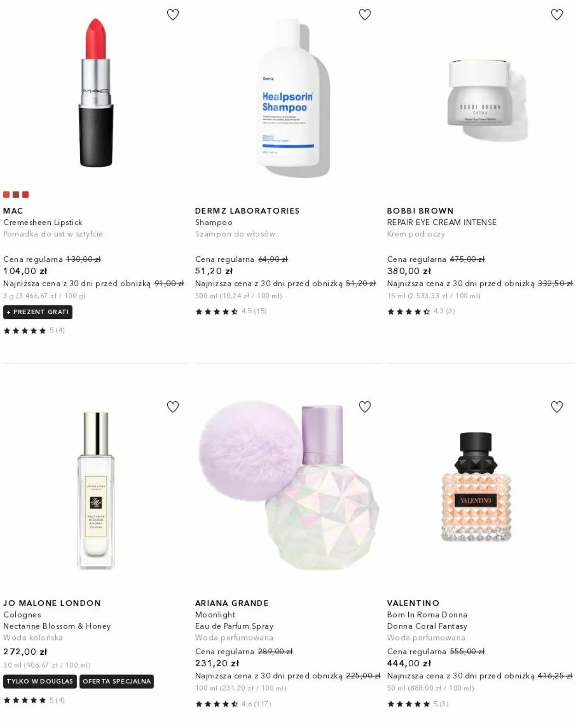Wishlist the Valentino Born In Roma perfume
The height and width of the screenshot is (728, 576).
pos(557,407)
